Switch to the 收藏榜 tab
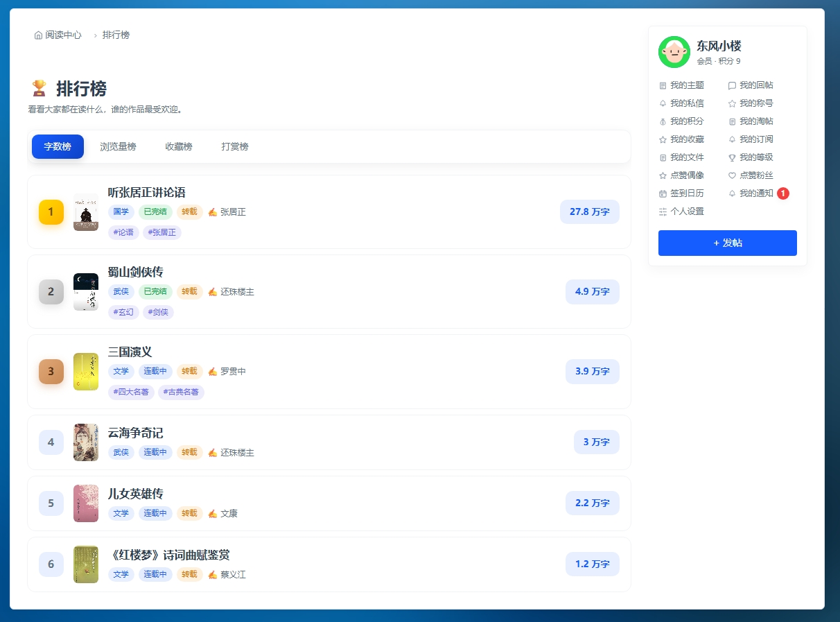This screenshot has height=622, width=840. tap(179, 146)
